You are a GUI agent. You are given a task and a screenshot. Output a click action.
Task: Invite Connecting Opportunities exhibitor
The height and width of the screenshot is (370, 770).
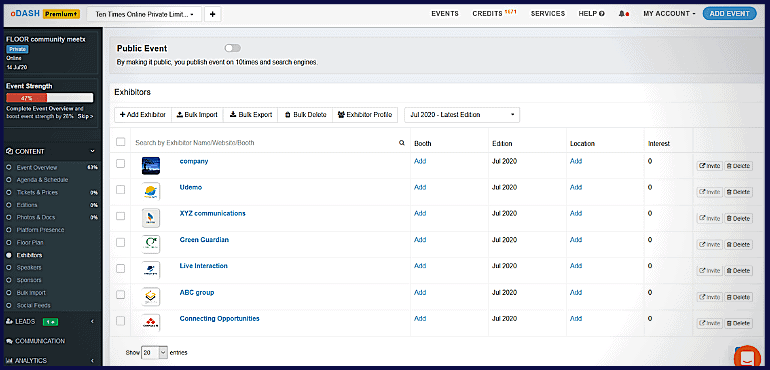tap(709, 323)
